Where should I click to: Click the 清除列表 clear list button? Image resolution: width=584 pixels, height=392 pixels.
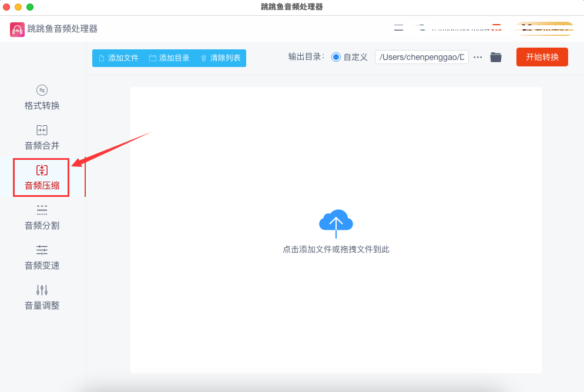click(x=220, y=58)
